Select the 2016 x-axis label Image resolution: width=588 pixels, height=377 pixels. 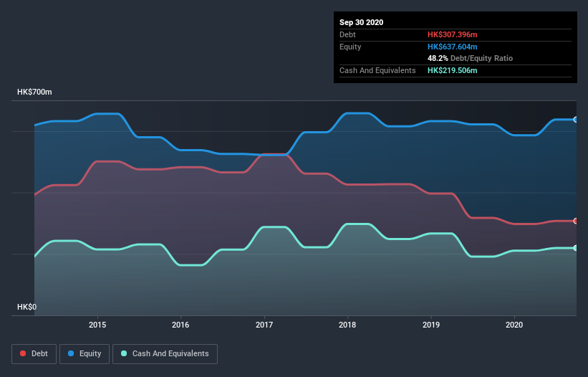tap(180, 325)
